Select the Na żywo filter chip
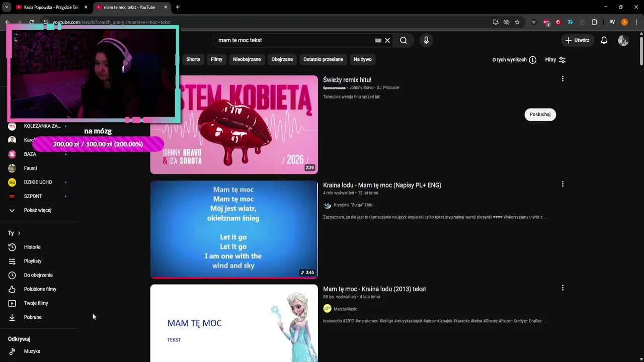Screen dimensions: 644x362 coord(362,59)
